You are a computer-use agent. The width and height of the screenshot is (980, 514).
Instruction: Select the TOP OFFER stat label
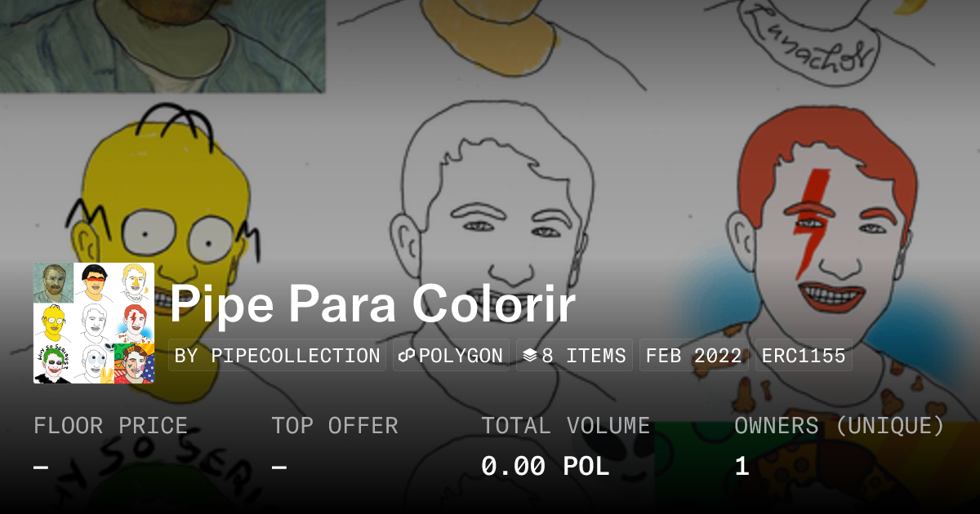click(x=335, y=426)
